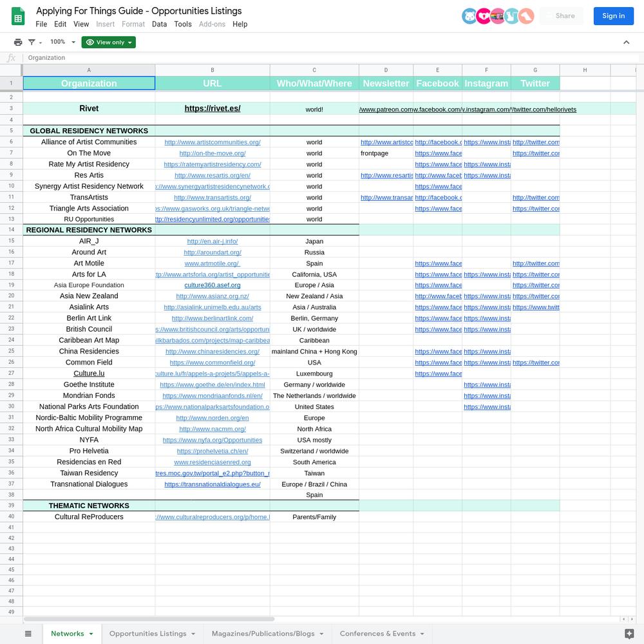Select the Nordic-Baltic Mobility Programme cell
This screenshot has width=644, height=644.
pos(89,418)
